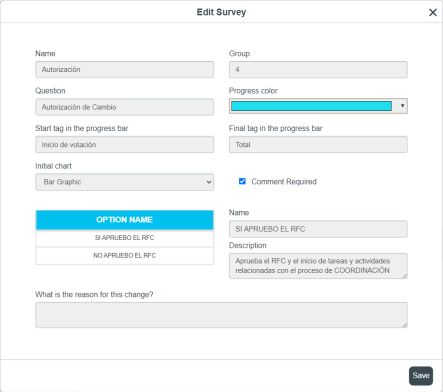This screenshot has height=392, width=443.
Task: Click the Group field containing 4
Action: click(318, 70)
